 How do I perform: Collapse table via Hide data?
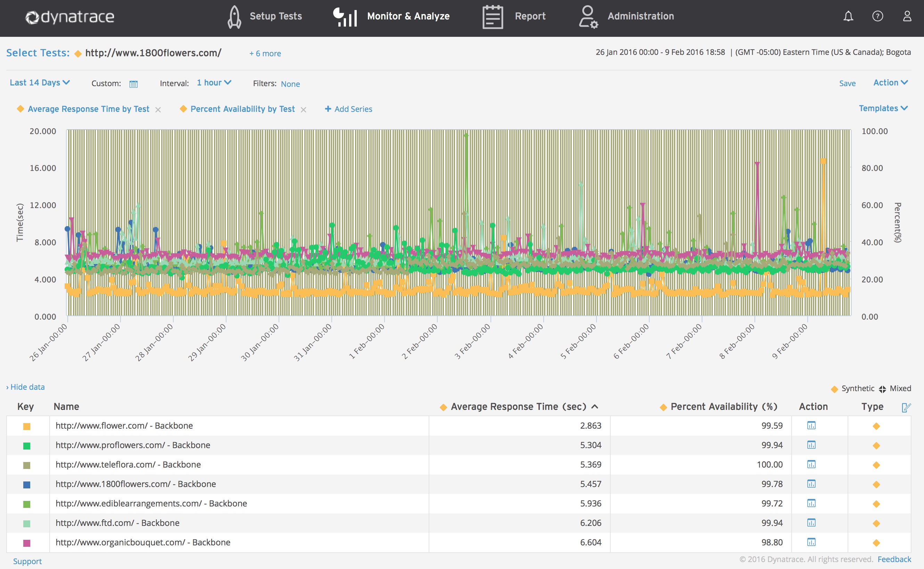[25, 387]
